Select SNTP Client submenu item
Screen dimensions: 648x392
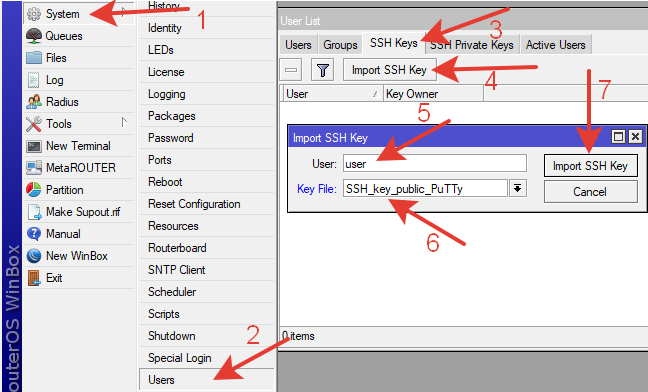coord(207,270)
